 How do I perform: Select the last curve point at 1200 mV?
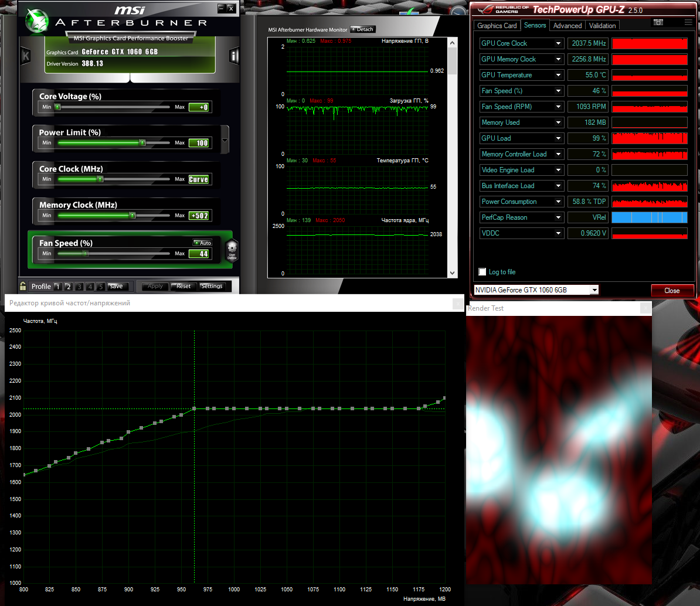pos(444,397)
